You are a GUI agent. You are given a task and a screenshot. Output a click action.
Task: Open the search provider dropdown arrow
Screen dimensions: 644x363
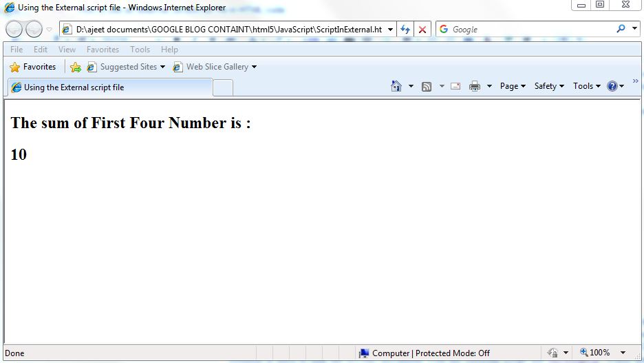pos(634,29)
